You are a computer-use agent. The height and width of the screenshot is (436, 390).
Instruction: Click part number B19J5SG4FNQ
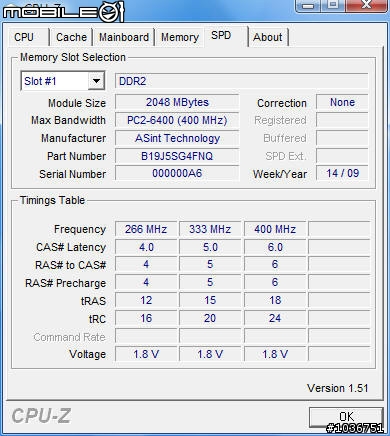coord(177,156)
